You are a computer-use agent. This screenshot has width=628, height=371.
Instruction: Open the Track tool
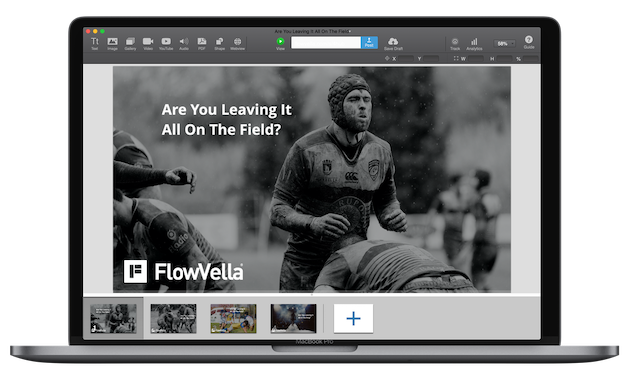tap(455, 44)
